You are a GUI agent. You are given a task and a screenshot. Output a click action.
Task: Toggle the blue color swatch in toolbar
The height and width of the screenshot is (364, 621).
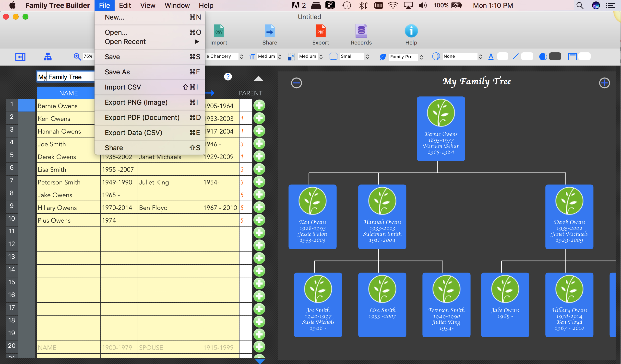[541, 57]
